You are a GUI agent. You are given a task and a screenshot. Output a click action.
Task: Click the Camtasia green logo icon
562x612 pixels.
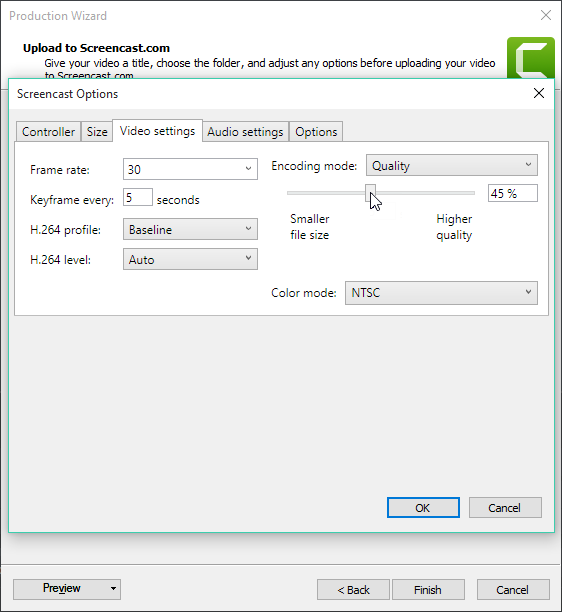click(531, 58)
